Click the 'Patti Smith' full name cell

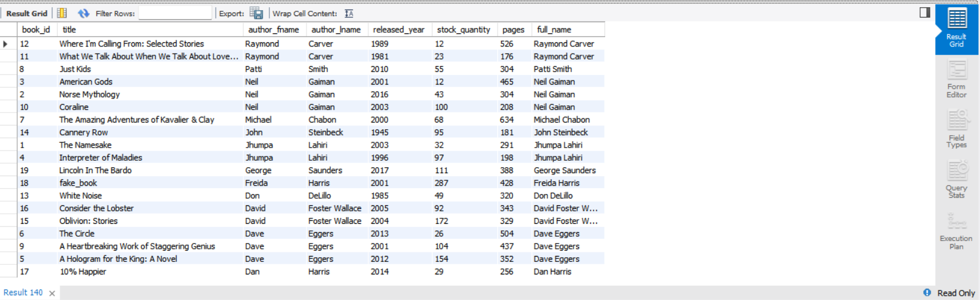(x=568, y=69)
